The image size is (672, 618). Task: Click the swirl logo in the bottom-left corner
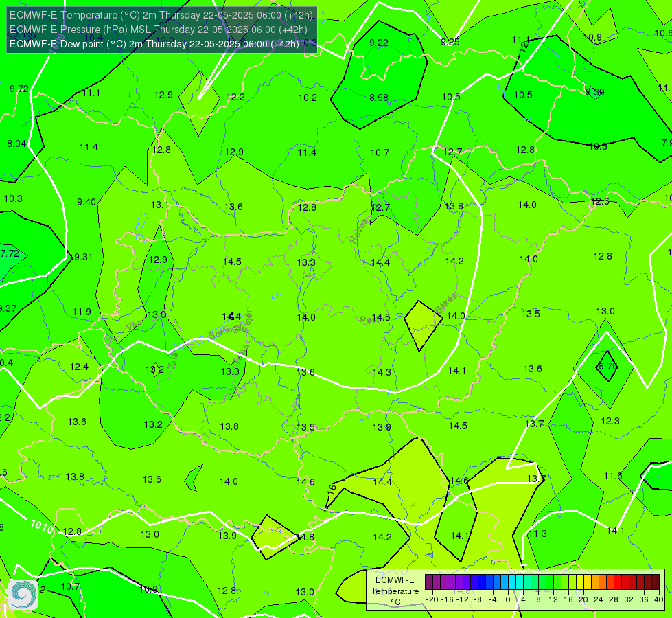[23, 595]
